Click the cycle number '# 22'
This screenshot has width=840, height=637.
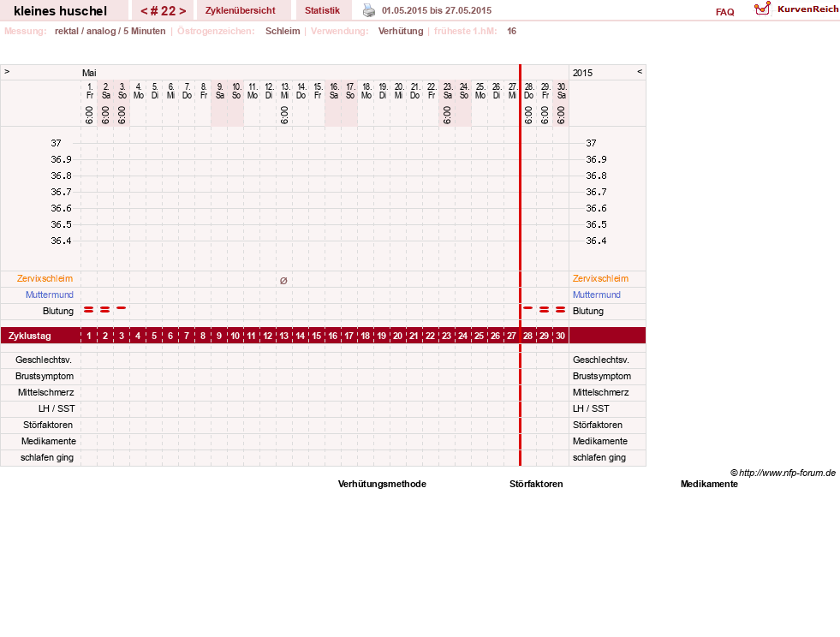point(163,11)
